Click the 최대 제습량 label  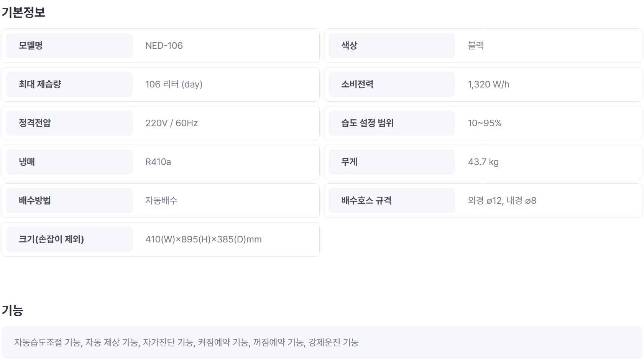click(40, 84)
